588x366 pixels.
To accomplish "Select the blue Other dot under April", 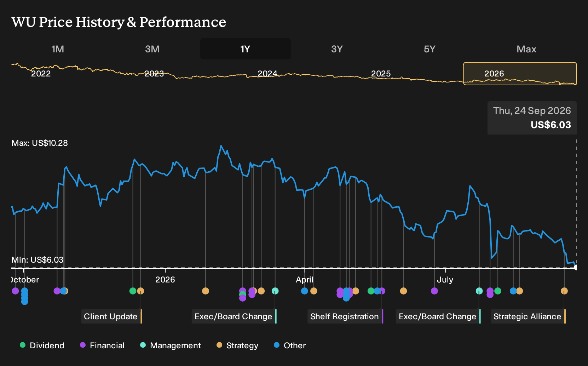I will 304,291.
